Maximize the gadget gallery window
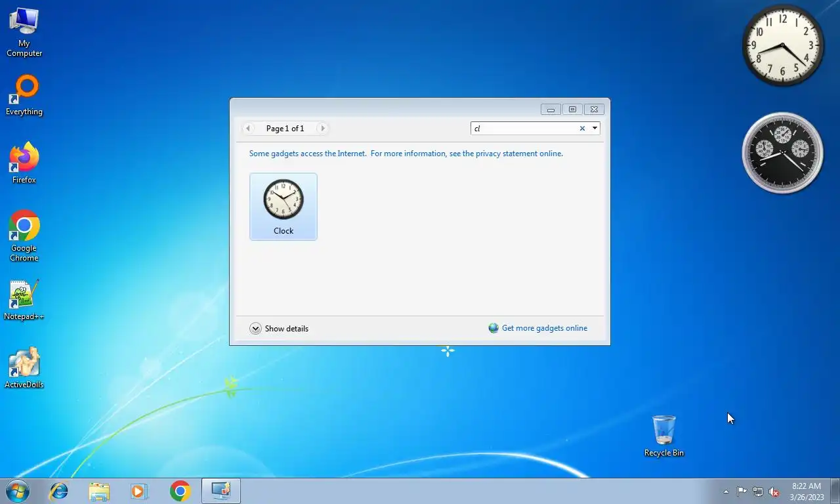The image size is (840, 504). coord(572,110)
